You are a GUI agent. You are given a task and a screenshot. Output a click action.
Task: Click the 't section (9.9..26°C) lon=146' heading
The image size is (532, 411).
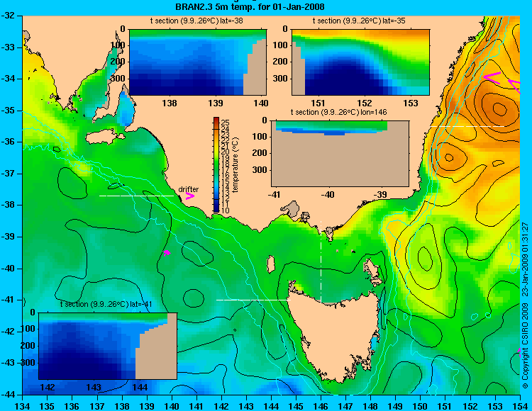coord(338,112)
